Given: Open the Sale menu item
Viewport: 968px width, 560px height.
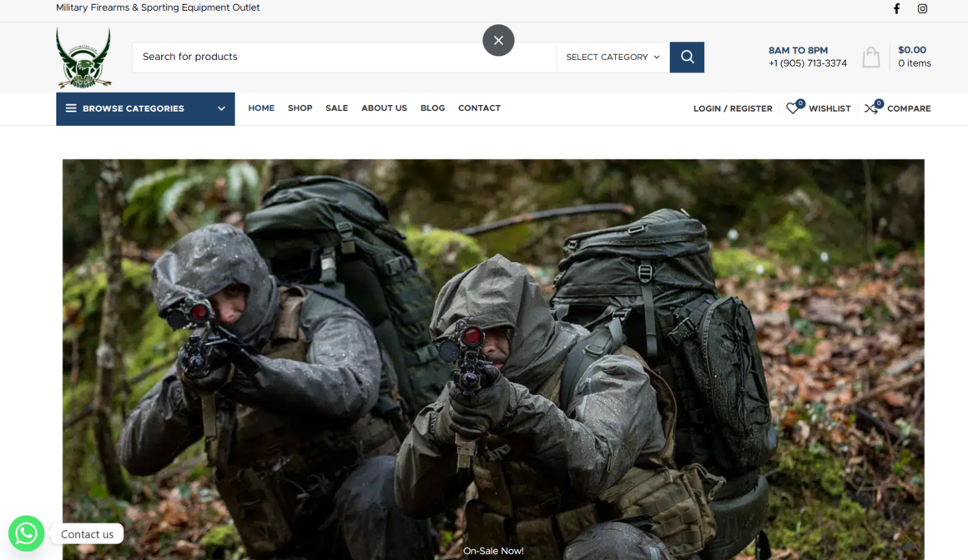Looking at the screenshot, I should pos(336,108).
